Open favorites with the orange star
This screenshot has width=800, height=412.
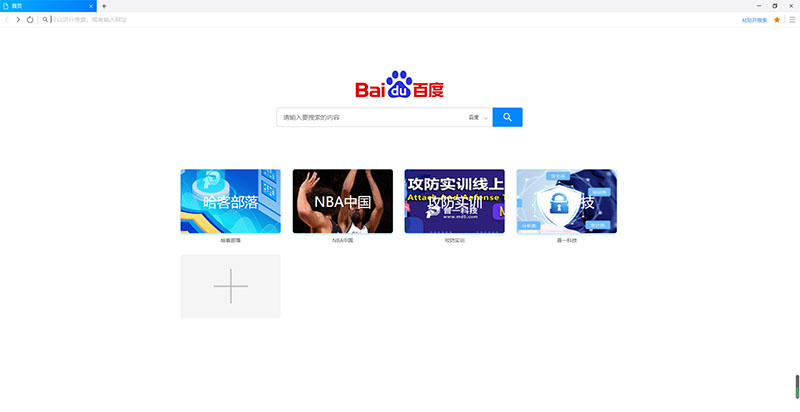coord(777,19)
